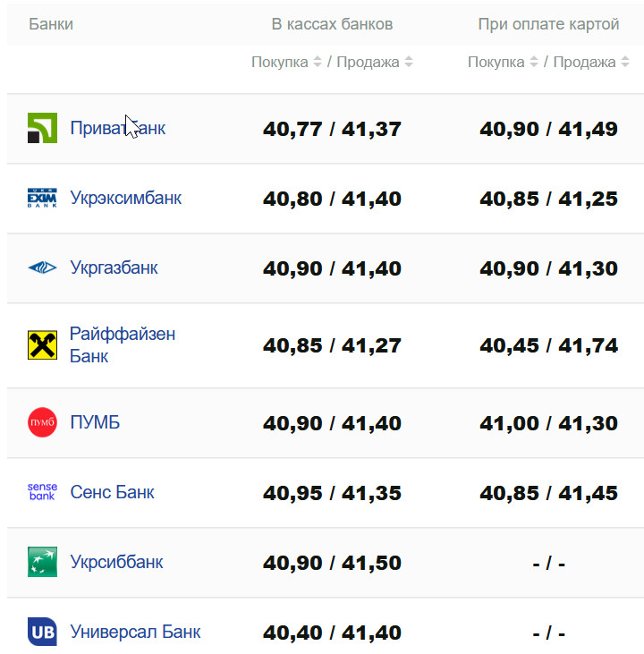Open the ПриватБанк link

coord(117,128)
